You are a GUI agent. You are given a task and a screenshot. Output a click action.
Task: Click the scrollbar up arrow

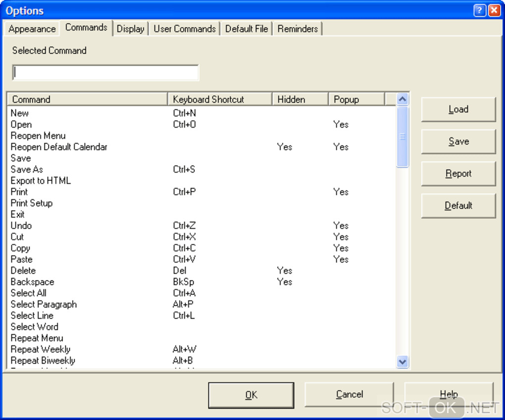(402, 99)
